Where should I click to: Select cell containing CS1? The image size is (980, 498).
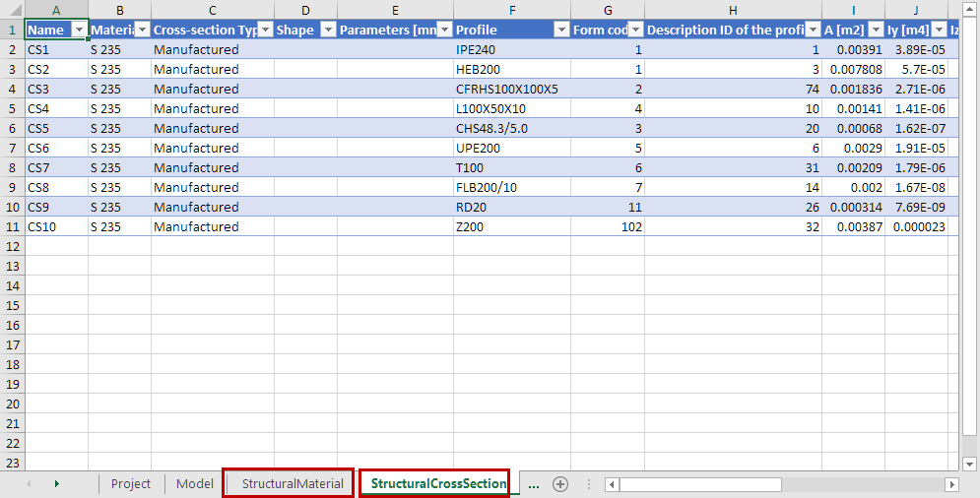click(x=56, y=49)
